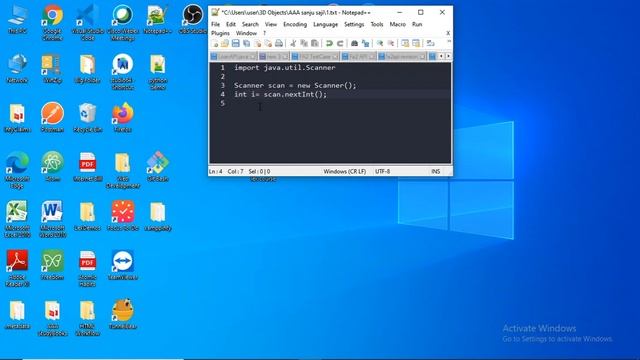Image resolution: width=640 pixels, height=360 pixels.
Task: Click the Save All icon in the toolbar
Action: (x=247, y=43)
